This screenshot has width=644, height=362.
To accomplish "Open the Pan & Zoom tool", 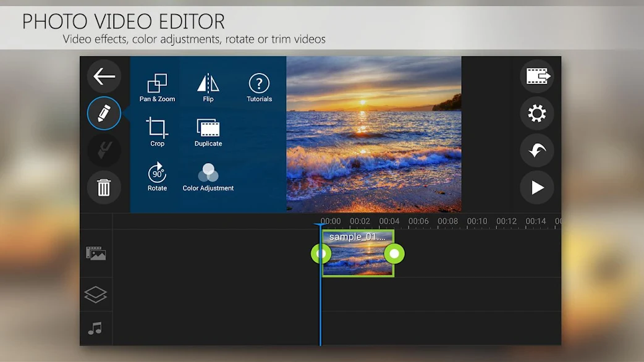I will point(157,88).
